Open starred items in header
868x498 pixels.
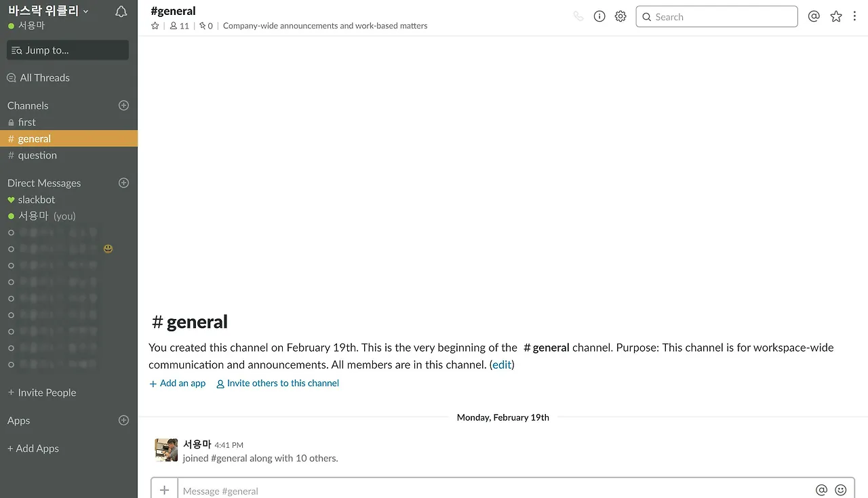[836, 16]
